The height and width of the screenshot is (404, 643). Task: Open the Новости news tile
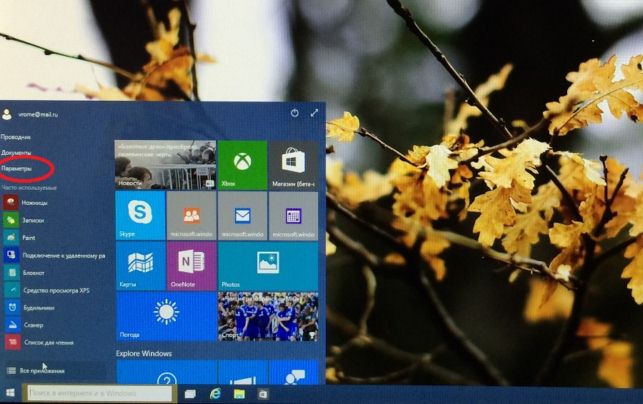[x=165, y=165]
